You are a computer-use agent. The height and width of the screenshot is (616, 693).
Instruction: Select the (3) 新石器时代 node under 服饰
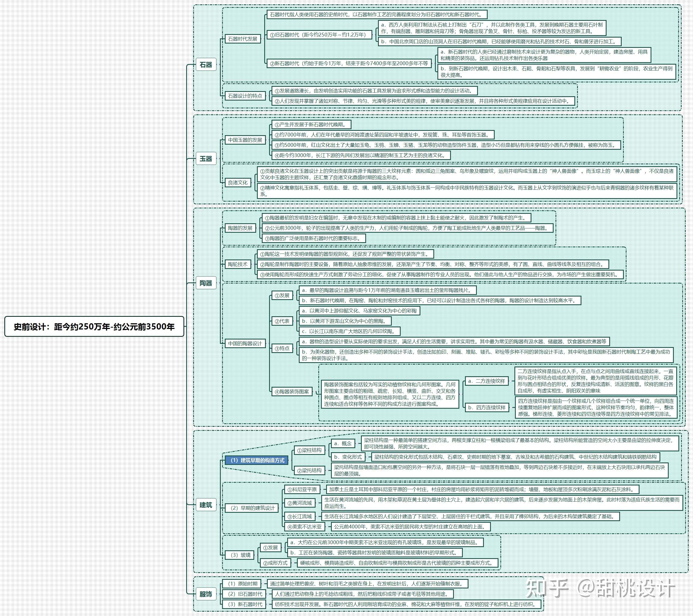coord(244,604)
